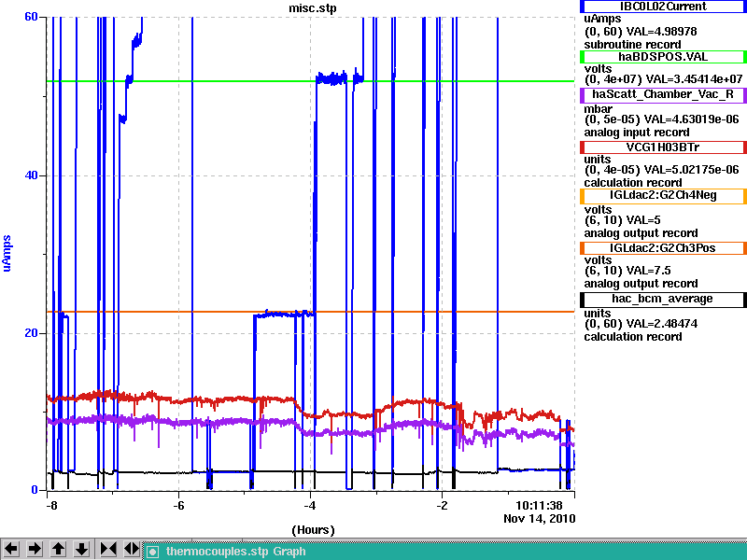Image resolution: width=747 pixels, height=560 pixels.
Task: Click the 'mbar' units text
Action: (598, 109)
